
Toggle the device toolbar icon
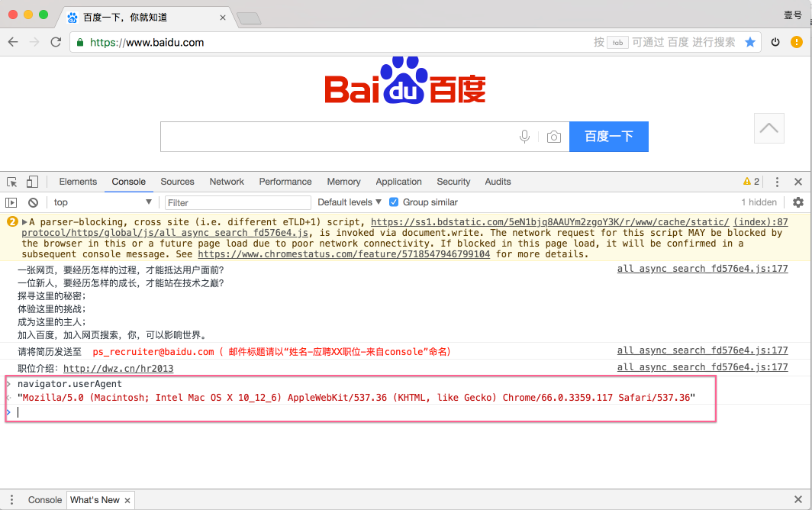pos(32,182)
